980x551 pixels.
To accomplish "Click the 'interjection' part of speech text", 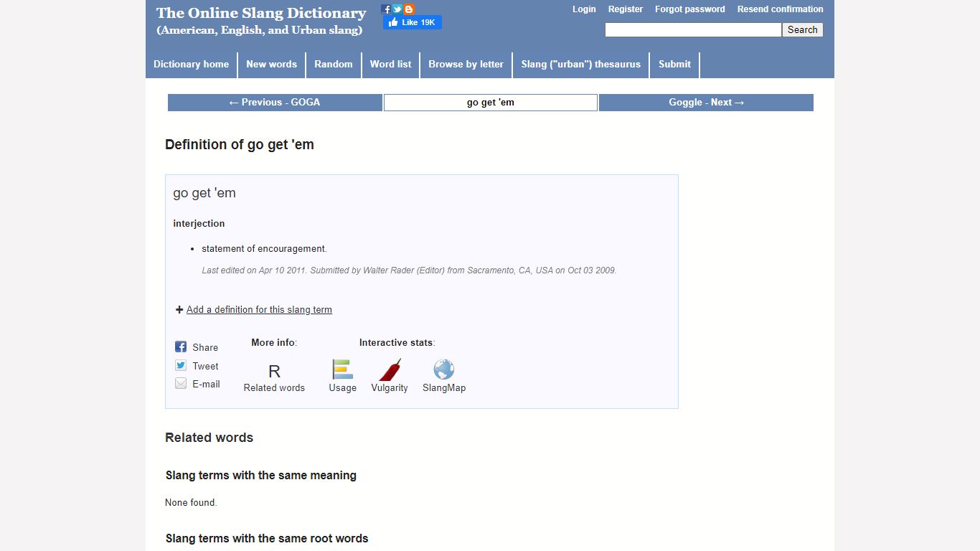I will [199, 224].
